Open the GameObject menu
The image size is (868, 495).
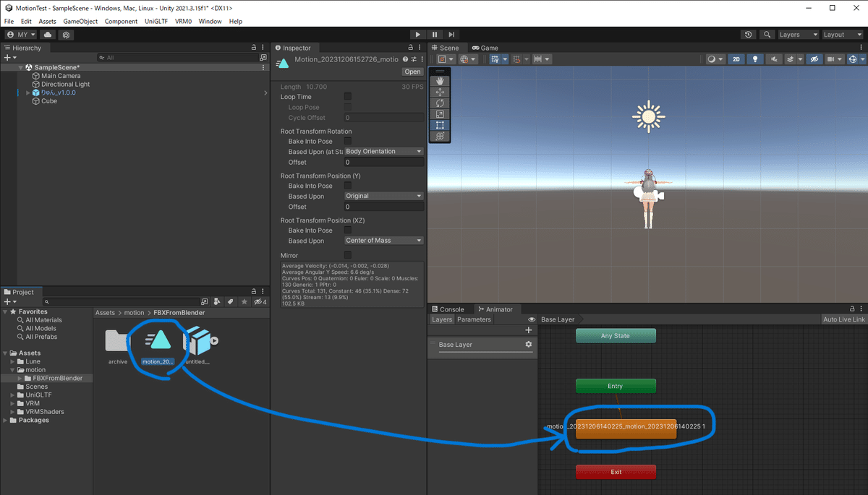tap(80, 22)
